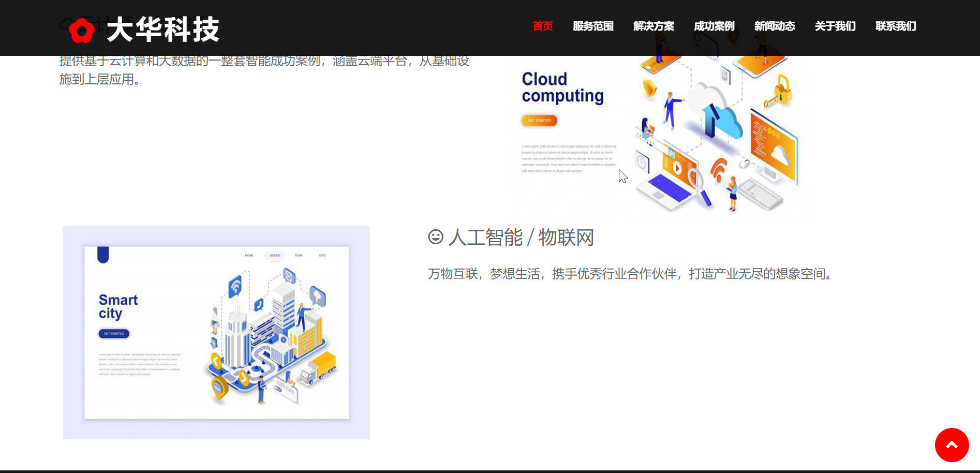Screen dimensions: 980x473
Task: Navigate to 关于我们
Action: coord(835,26)
